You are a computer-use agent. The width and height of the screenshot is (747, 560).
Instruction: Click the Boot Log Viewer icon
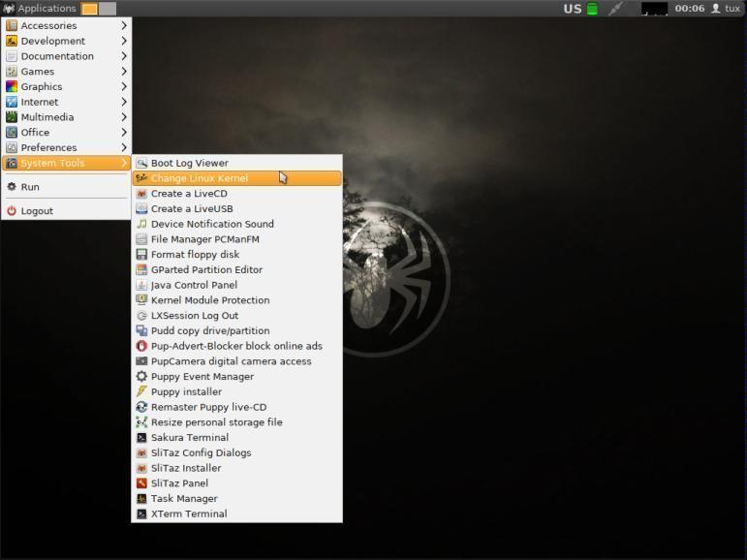pos(141,163)
